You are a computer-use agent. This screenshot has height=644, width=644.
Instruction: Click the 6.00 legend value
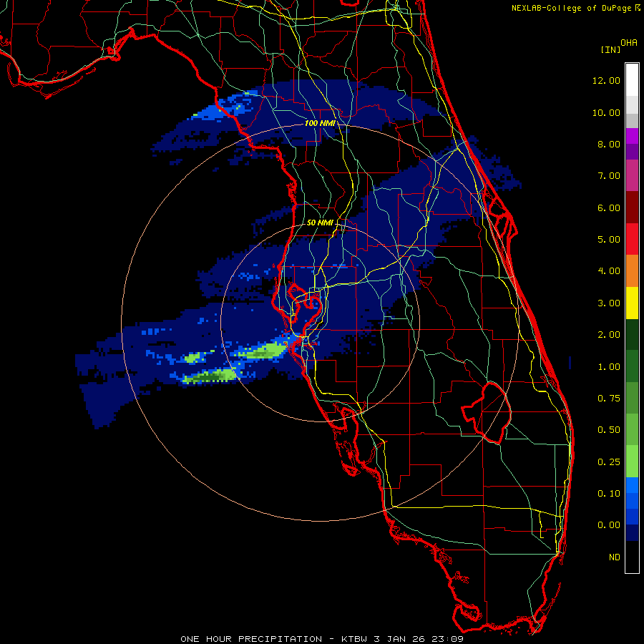[609, 208]
